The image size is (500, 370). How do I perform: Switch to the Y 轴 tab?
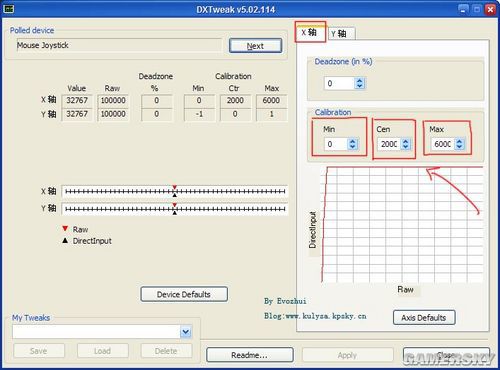(x=341, y=33)
